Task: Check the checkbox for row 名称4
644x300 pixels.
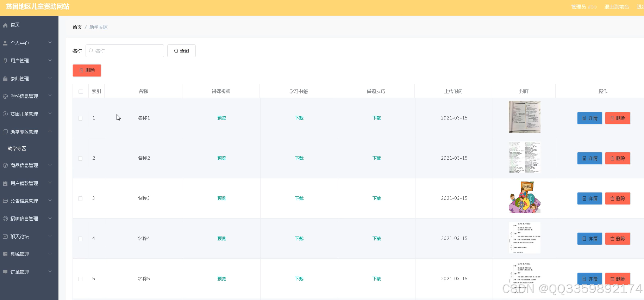Action: pyautogui.click(x=80, y=239)
